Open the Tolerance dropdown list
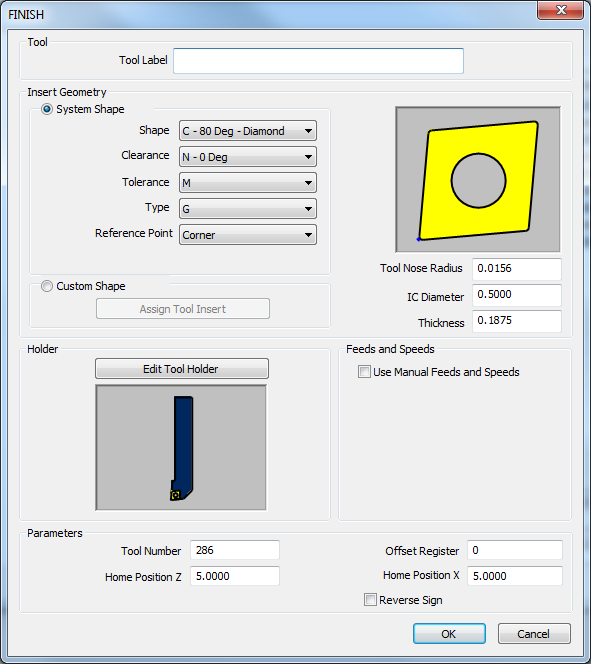The image size is (591, 664). click(x=248, y=183)
